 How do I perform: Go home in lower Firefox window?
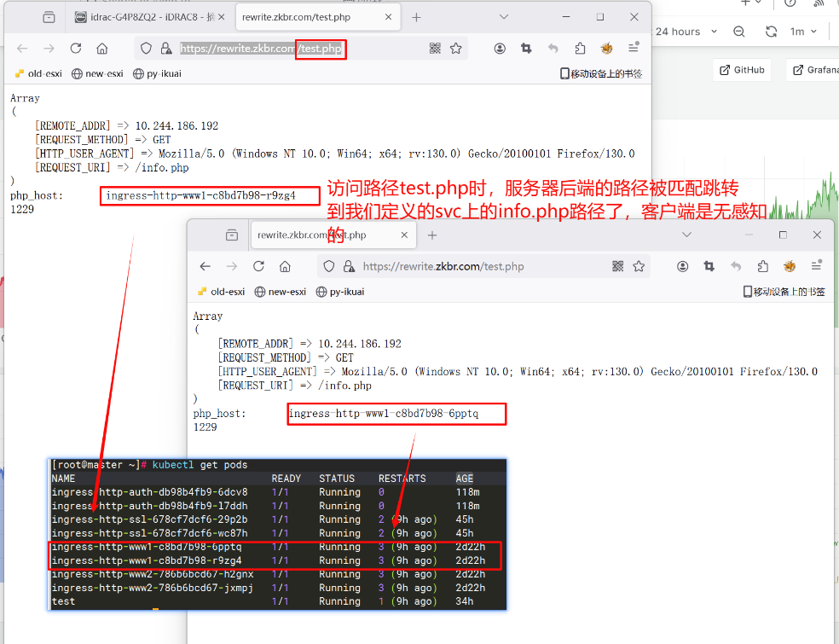pyautogui.click(x=285, y=267)
